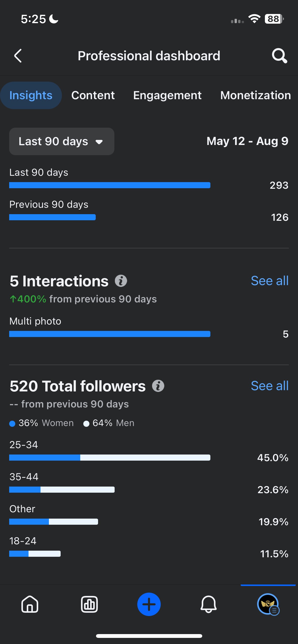Tap the 25-34 age group bar
The width and height of the screenshot is (298, 644).
(110, 458)
